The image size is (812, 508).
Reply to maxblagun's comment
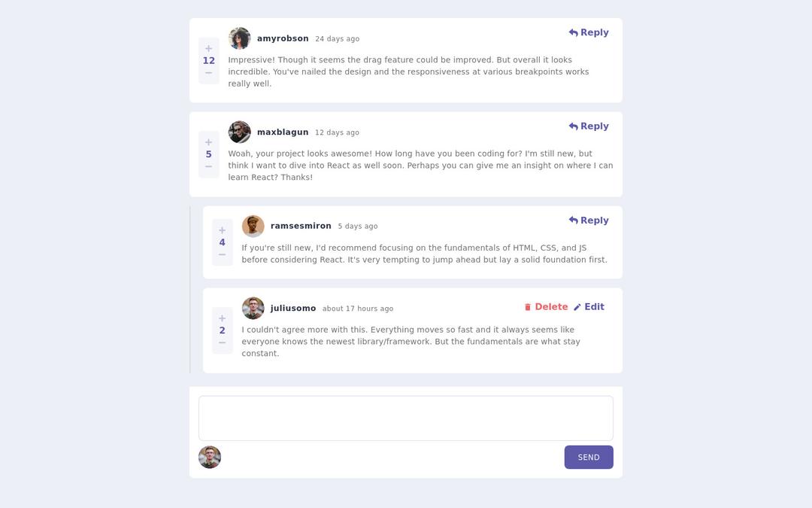tap(589, 126)
